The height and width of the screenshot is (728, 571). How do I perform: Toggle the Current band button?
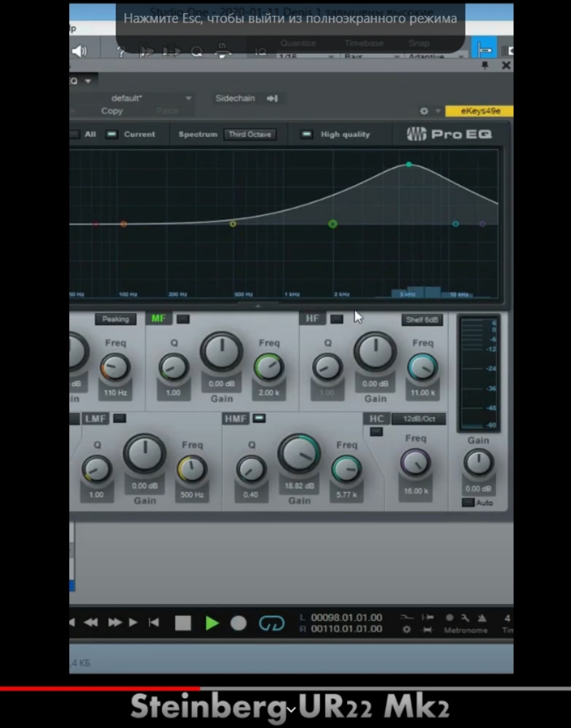click(112, 134)
